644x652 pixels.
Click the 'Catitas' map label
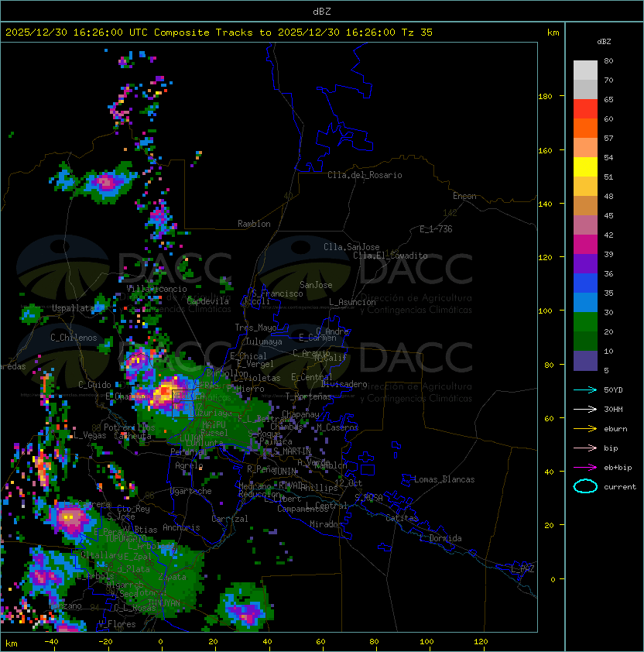point(402,518)
